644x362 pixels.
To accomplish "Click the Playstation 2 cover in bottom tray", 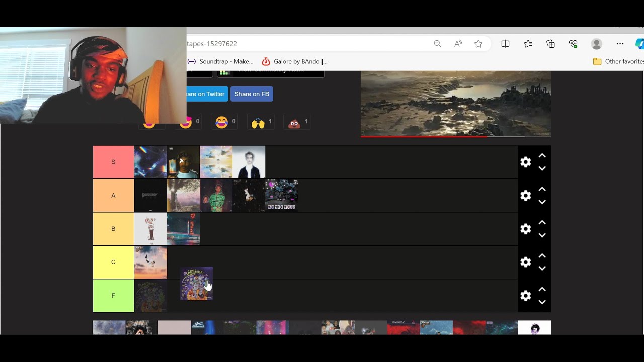I will point(404,327).
